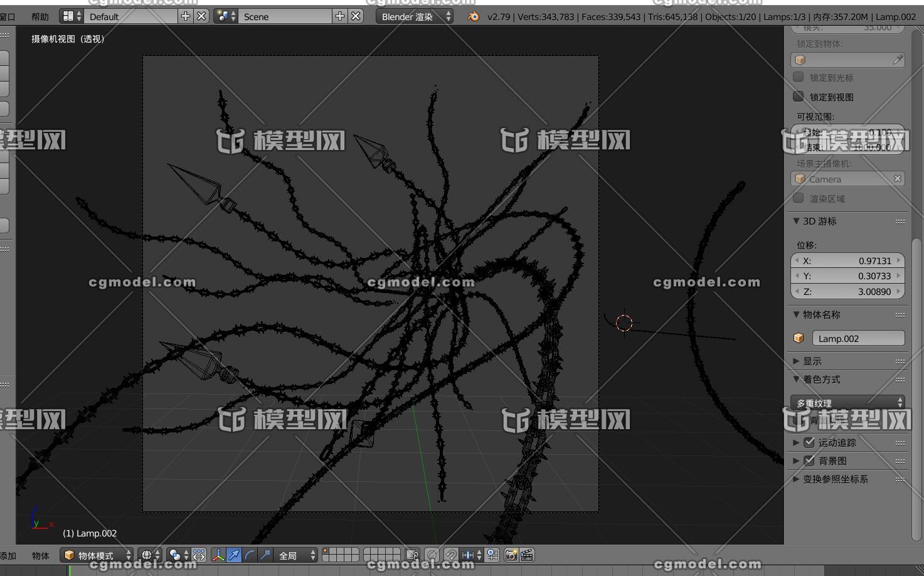Uncheck the 运动追踪 checkbox
The width and height of the screenshot is (924, 576).
pos(809,442)
